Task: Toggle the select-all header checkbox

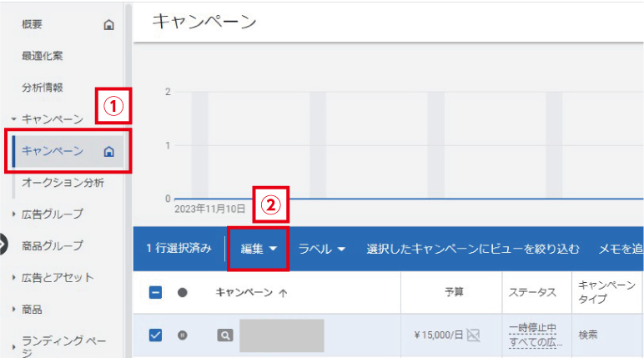Action: (155, 293)
